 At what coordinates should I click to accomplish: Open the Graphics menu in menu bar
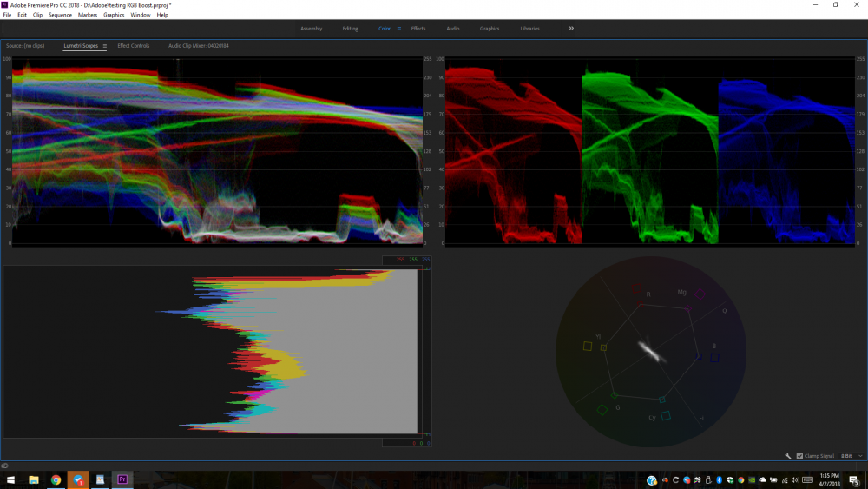click(114, 15)
